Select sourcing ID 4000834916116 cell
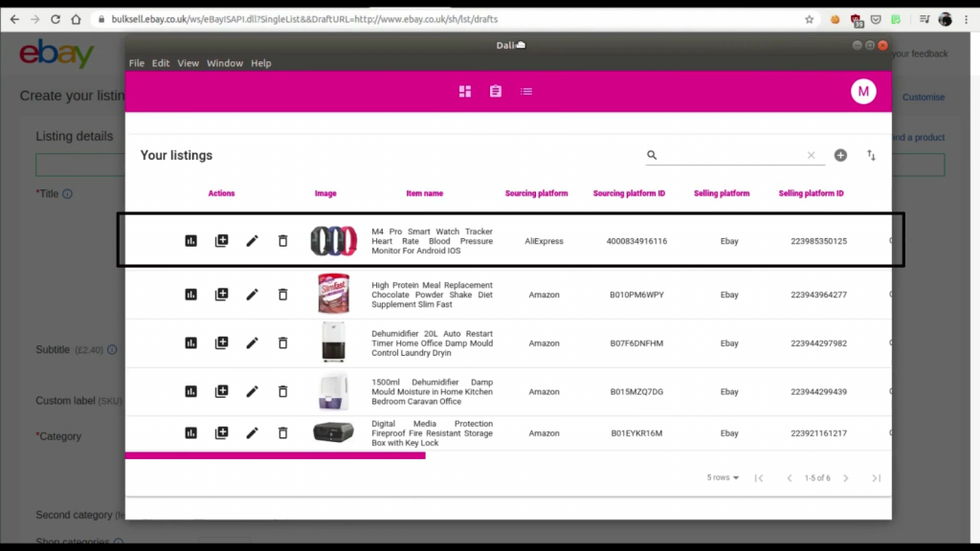 pos(636,241)
